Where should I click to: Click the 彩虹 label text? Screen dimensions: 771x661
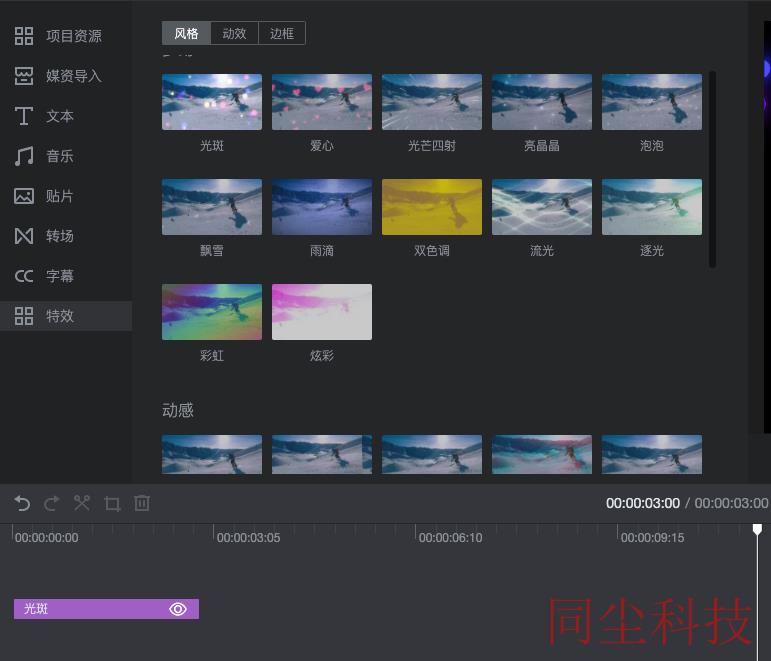212,356
